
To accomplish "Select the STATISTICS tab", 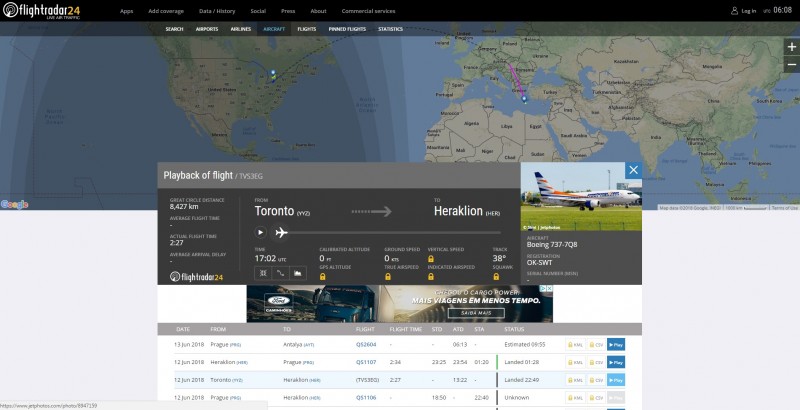I will pos(390,29).
